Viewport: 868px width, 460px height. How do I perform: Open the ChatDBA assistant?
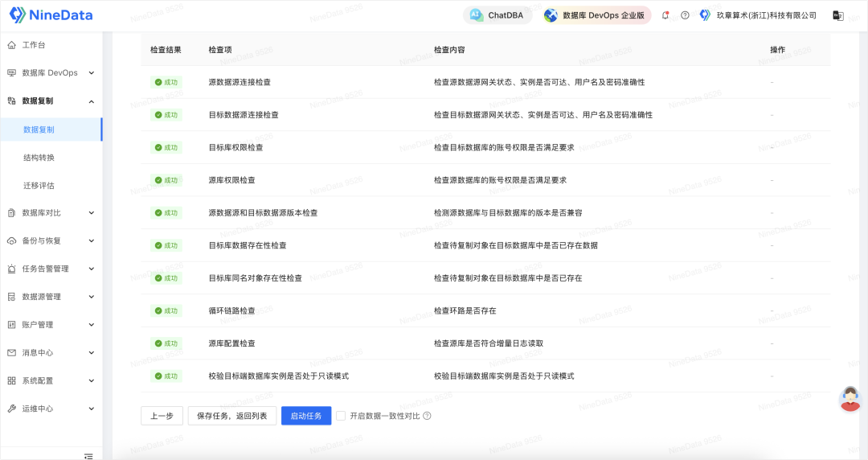497,15
